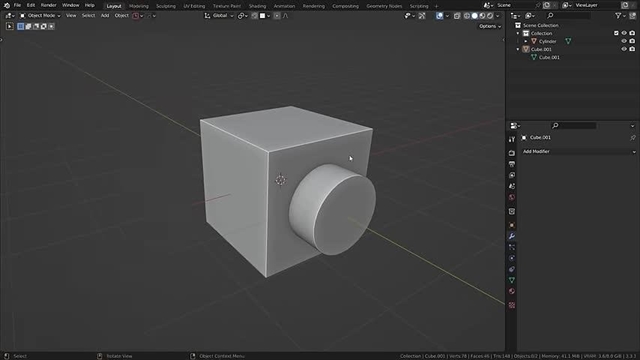Click the outliner filter funnel icon

pyautogui.click(x=618, y=16)
